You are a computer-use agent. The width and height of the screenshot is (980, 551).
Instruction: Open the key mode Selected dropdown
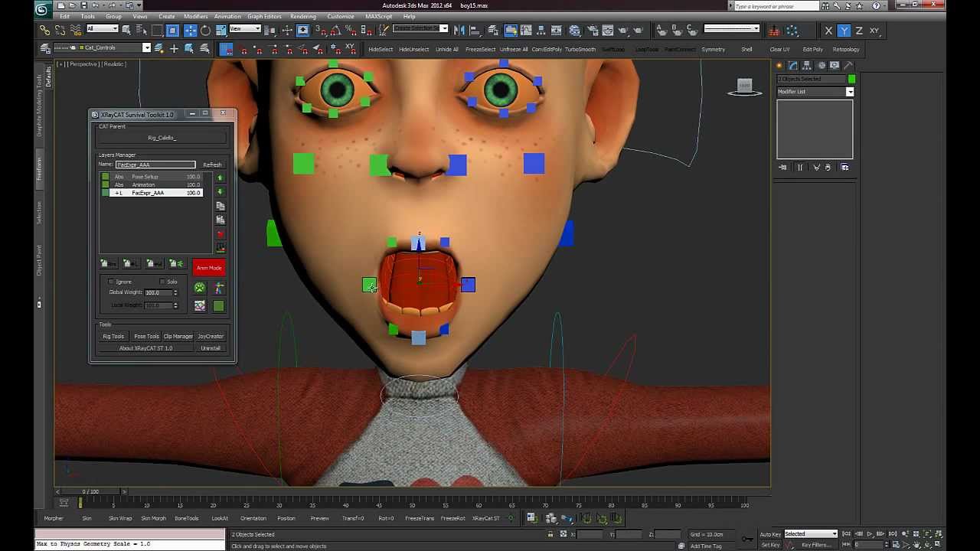point(811,534)
